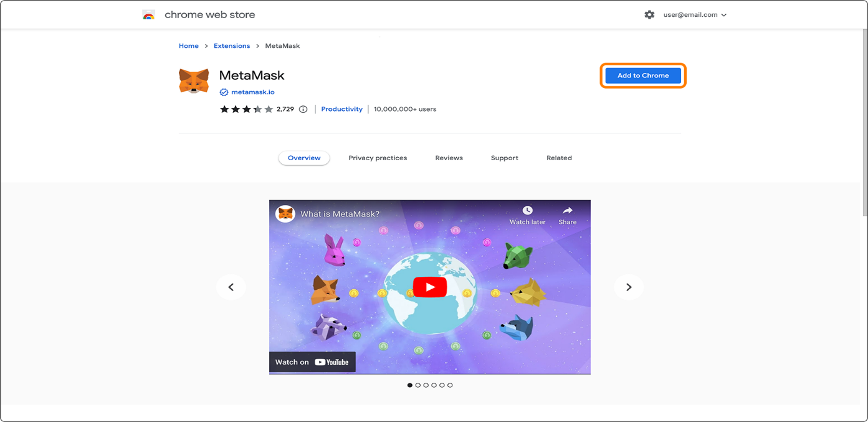Visit the metamask.io publisher link

coord(253,92)
